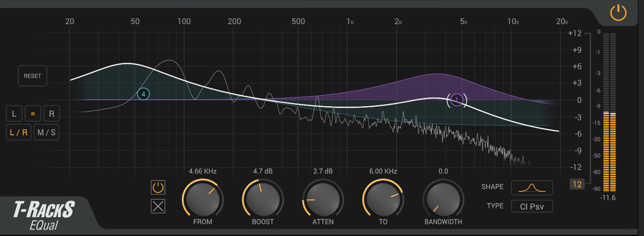Switch to L / R mode
The image size is (644, 236).
tap(19, 133)
